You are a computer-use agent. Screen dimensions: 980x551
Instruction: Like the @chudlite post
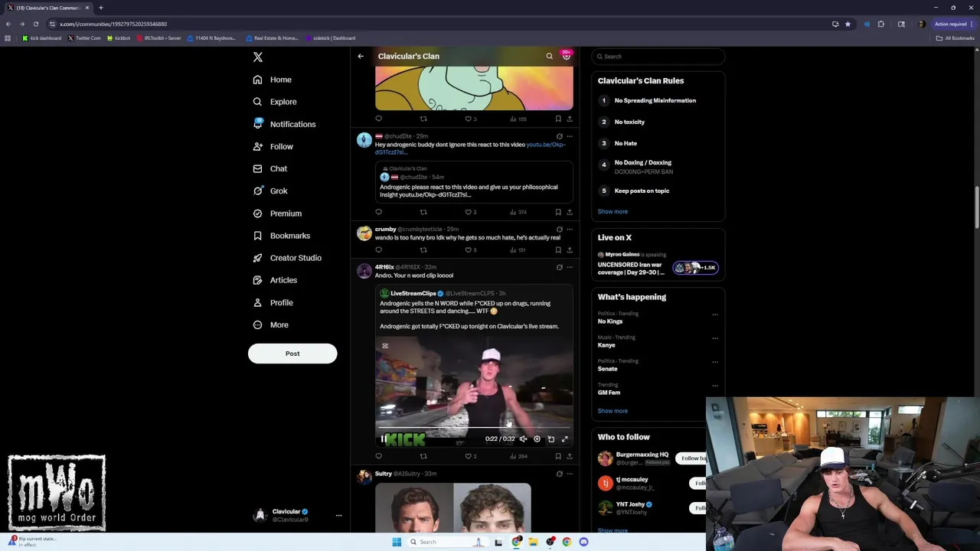point(470,212)
